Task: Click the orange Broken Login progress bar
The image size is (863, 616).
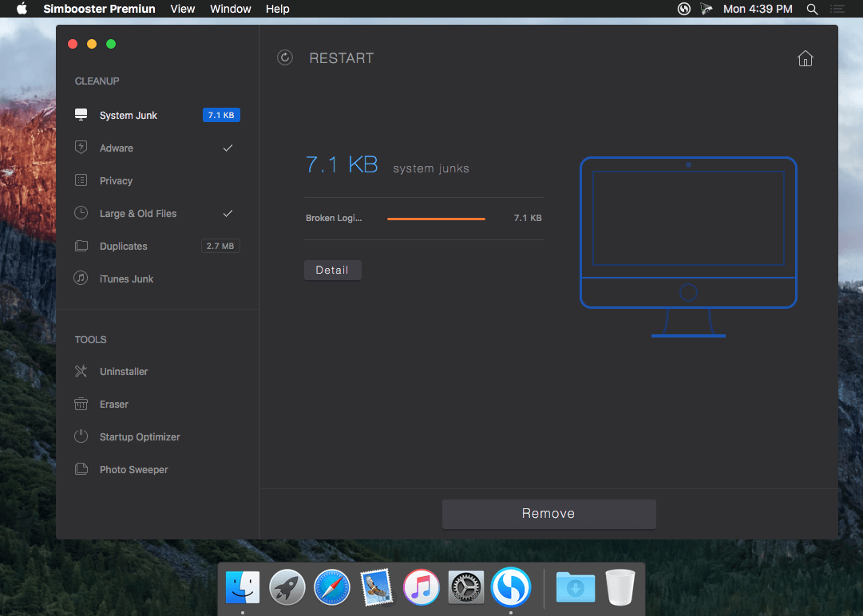Action: click(x=436, y=219)
